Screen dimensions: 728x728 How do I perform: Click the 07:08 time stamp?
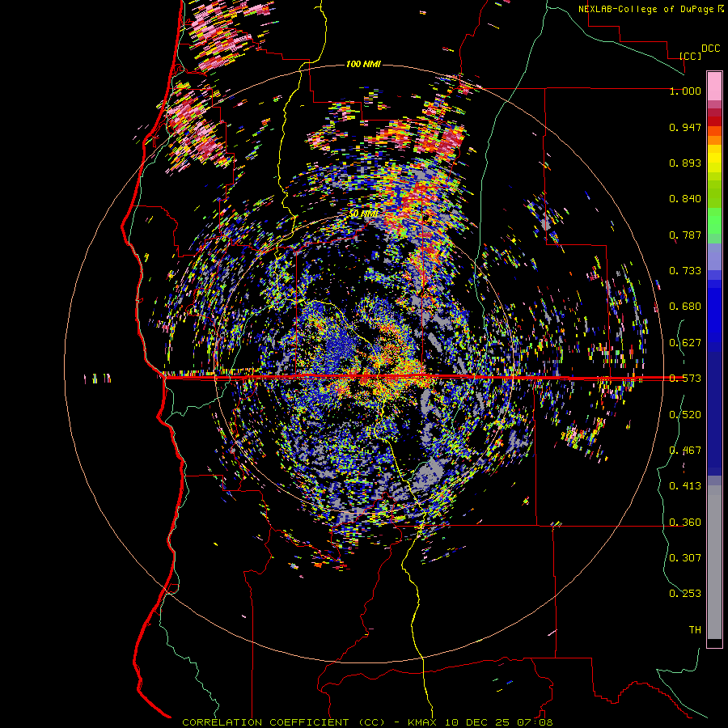[x=534, y=722]
